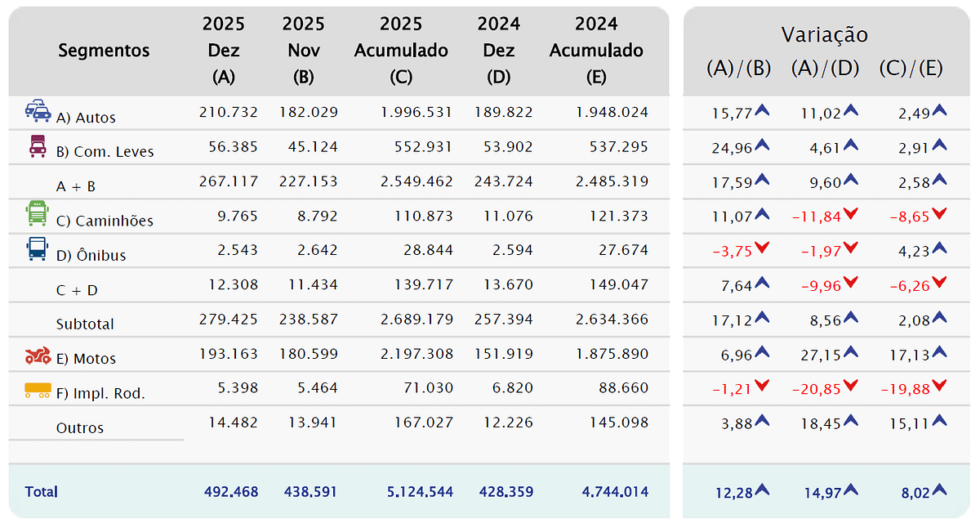Click the yellow trailer icon for Impl. Rod.

[38, 391]
